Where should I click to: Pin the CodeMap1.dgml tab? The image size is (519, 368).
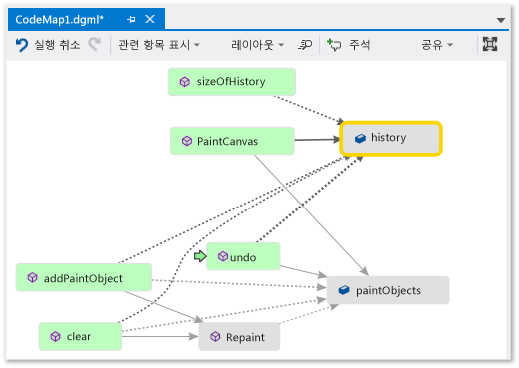[x=131, y=20]
